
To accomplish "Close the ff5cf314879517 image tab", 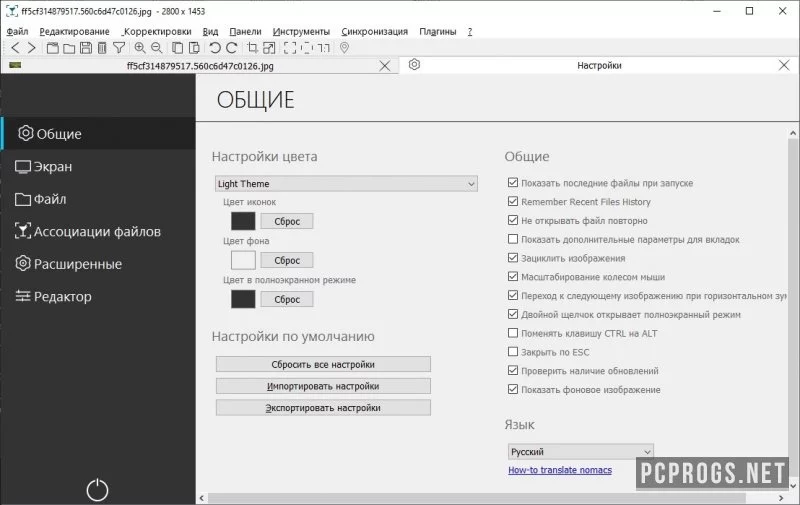I will pyautogui.click(x=385, y=66).
